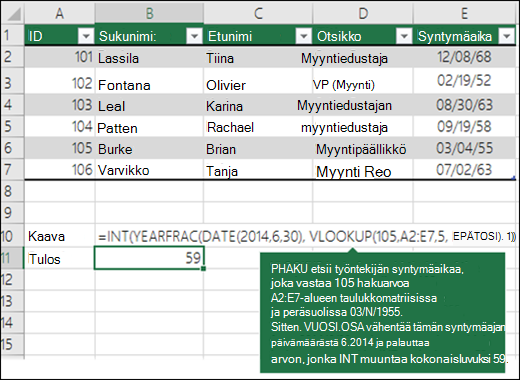Select cell containing 102
The height and width of the screenshot is (380, 520).
(60, 81)
